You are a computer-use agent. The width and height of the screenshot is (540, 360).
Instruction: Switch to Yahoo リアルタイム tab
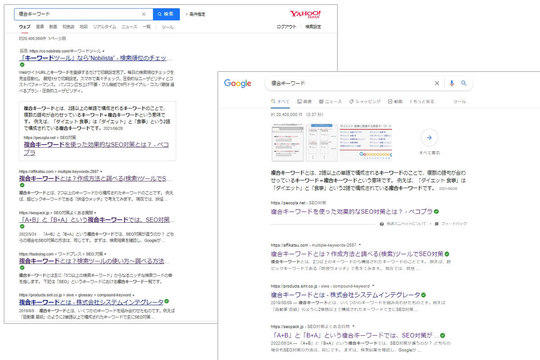(104, 27)
